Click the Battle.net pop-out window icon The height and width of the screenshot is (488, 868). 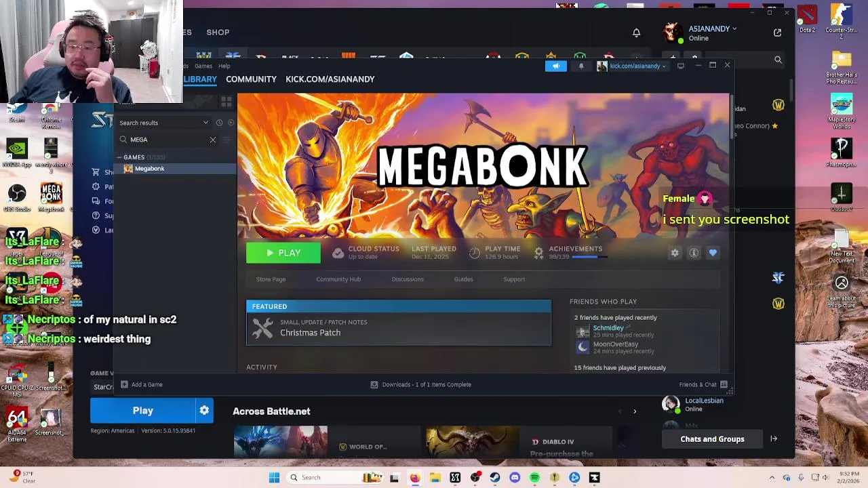[777, 33]
